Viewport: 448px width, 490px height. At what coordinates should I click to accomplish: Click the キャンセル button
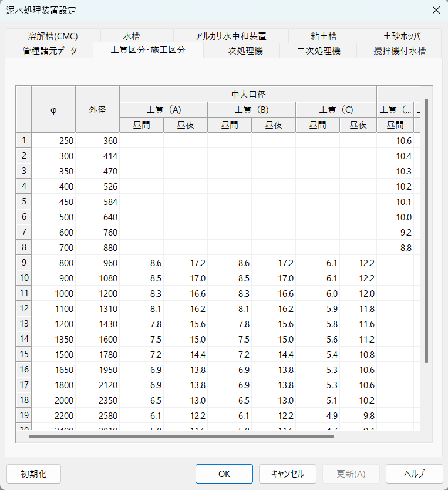pyautogui.click(x=287, y=474)
